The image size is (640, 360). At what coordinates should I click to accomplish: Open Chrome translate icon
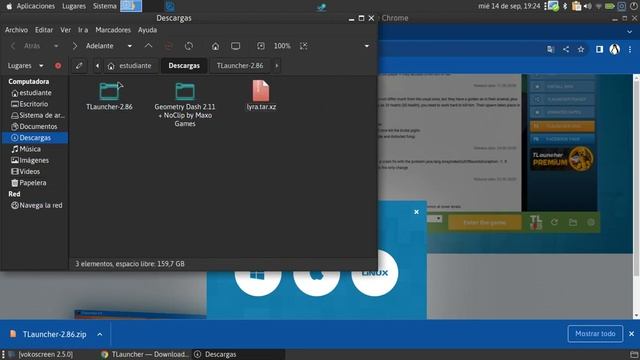click(x=551, y=49)
